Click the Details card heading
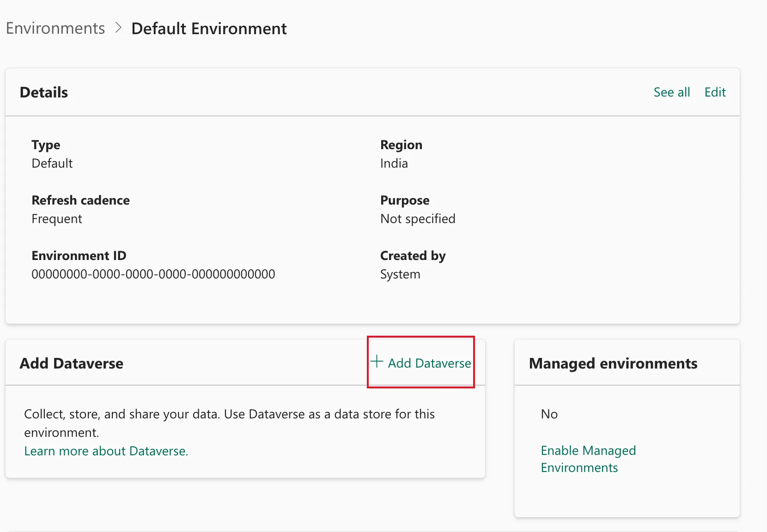Viewport: 767px width, 532px height. click(x=44, y=92)
